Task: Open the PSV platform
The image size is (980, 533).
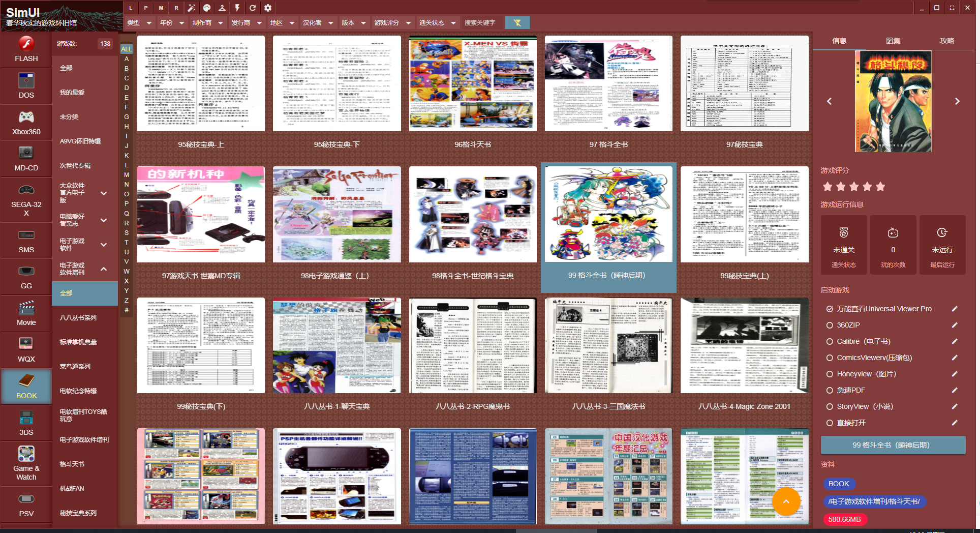Action: [x=26, y=505]
